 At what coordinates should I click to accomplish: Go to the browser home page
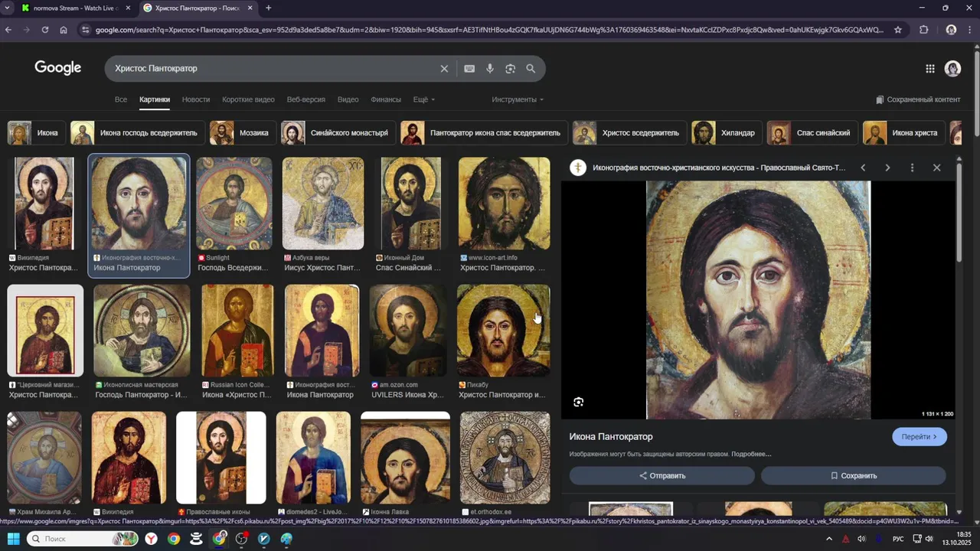point(64,30)
